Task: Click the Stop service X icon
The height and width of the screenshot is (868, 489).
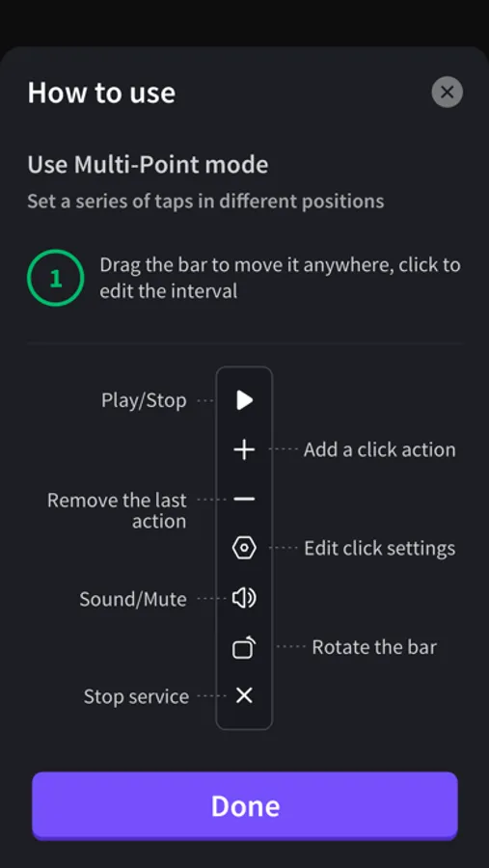Action: [x=244, y=695]
